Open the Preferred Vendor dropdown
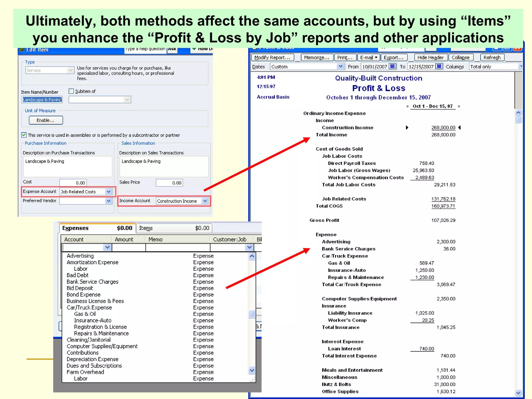The width and height of the screenshot is (532, 399). click(109, 201)
